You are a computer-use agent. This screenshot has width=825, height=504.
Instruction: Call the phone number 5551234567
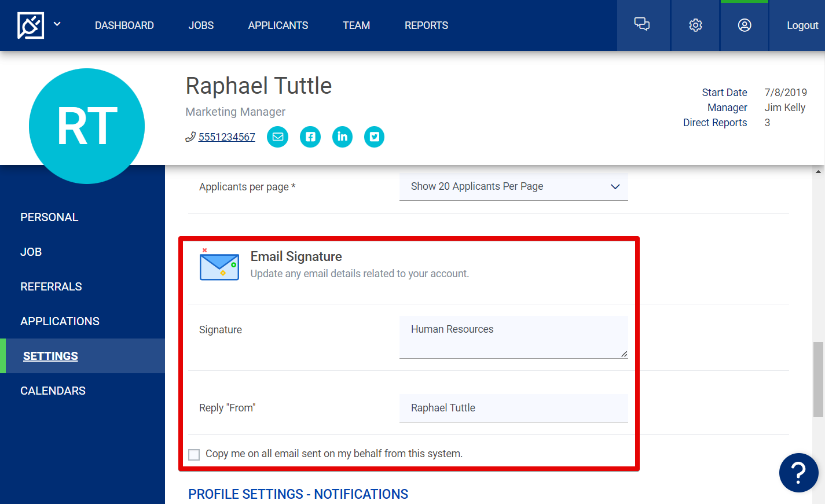pyautogui.click(x=226, y=137)
